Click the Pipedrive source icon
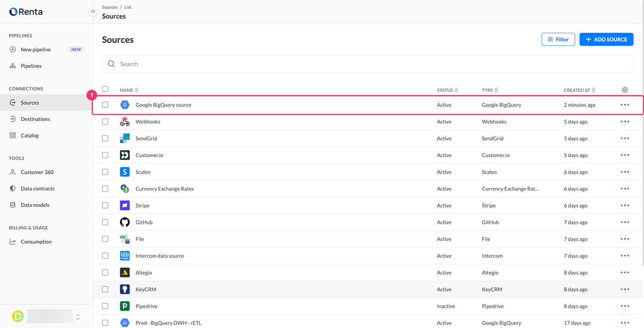Screen dimensions: 644x328 pos(125,306)
